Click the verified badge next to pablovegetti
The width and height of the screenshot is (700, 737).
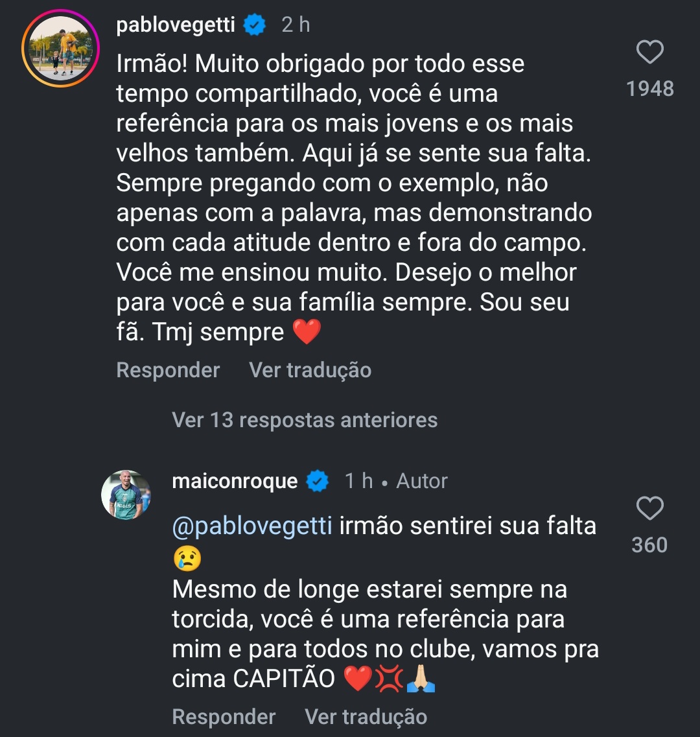[254, 25]
